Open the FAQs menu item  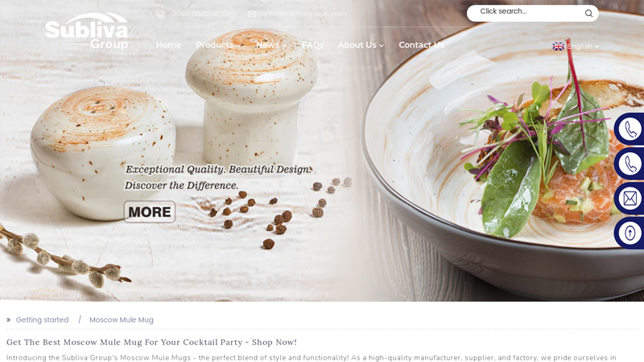pos(312,45)
